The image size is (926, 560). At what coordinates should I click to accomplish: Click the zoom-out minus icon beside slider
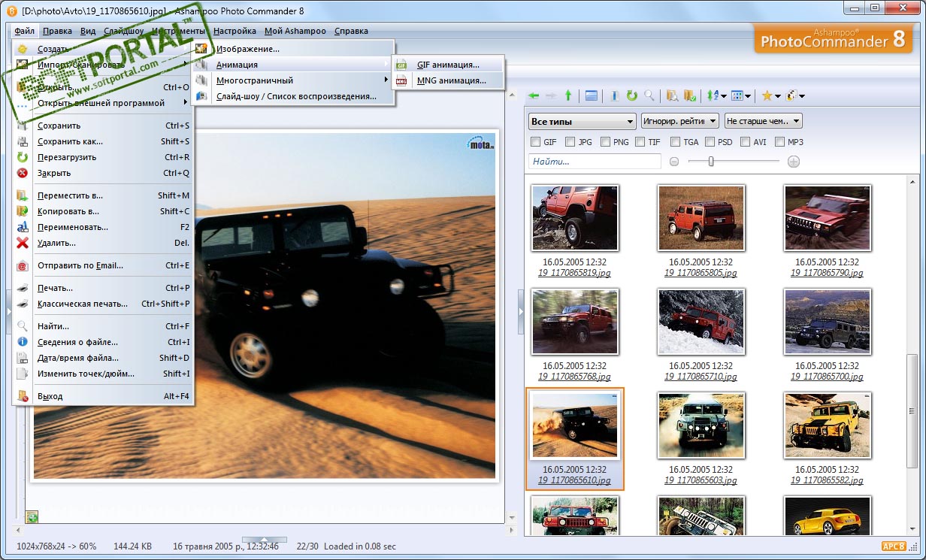tap(674, 162)
